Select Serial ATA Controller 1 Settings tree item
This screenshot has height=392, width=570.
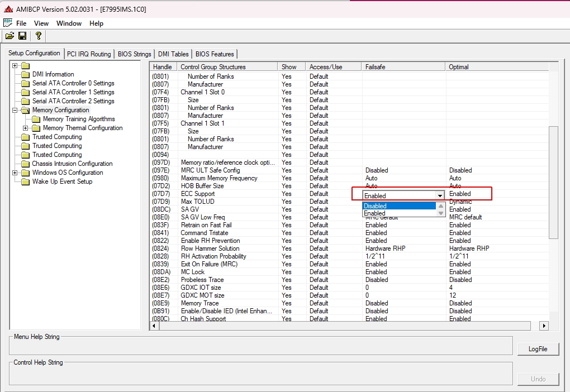click(73, 92)
